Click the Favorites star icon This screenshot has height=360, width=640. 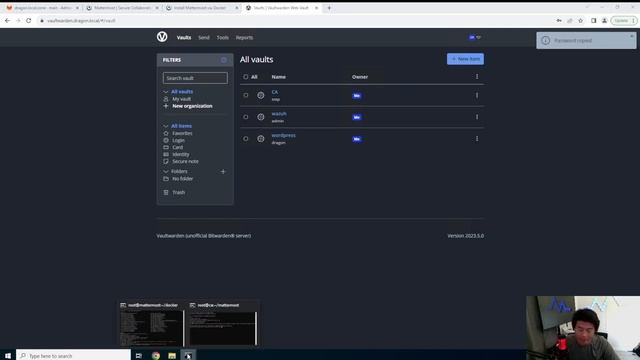(x=166, y=133)
